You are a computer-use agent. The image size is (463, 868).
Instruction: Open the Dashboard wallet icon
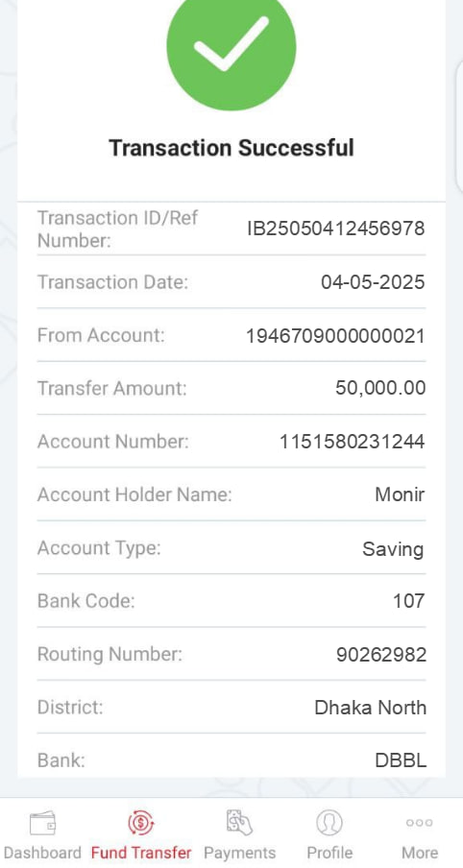(x=42, y=823)
